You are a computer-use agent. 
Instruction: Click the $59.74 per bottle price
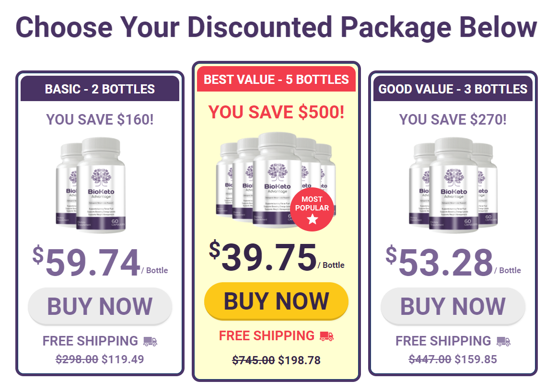(x=100, y=262)
